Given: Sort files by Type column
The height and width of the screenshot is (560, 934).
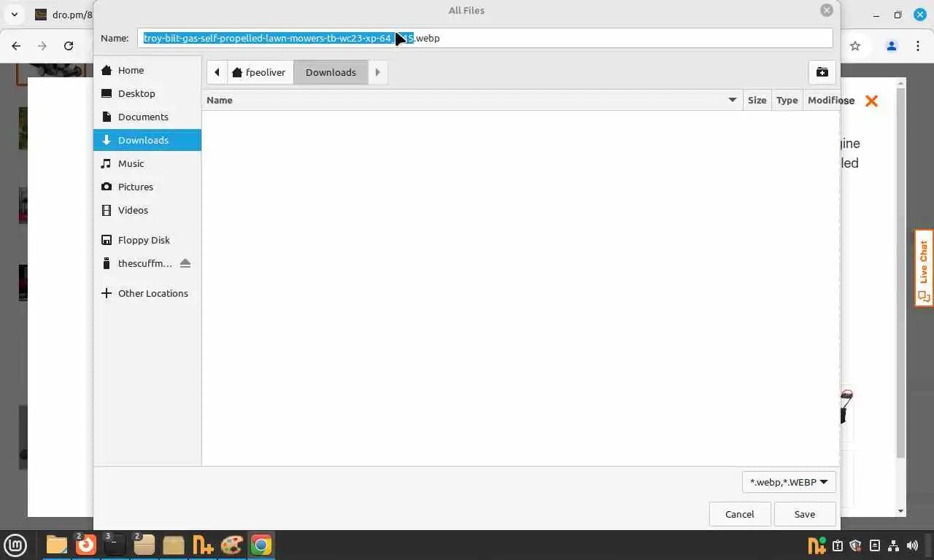Looking at the screenshot, I should point(787,100).
